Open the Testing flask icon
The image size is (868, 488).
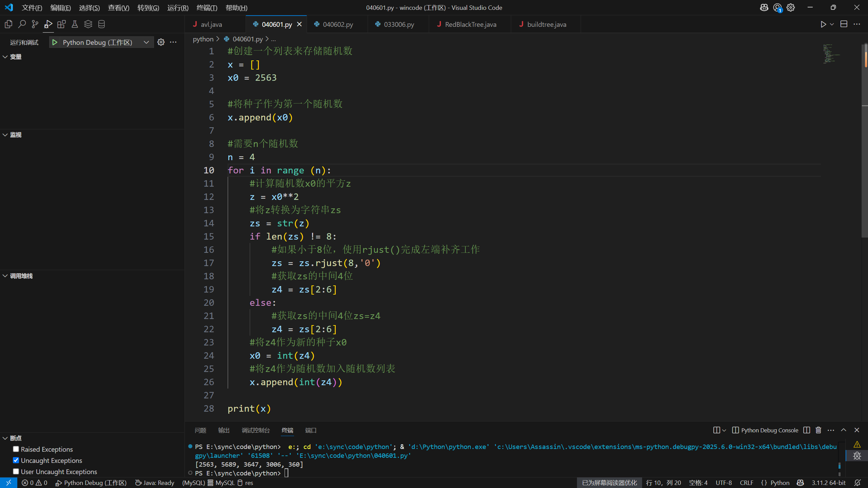click(x=75, y=24)
